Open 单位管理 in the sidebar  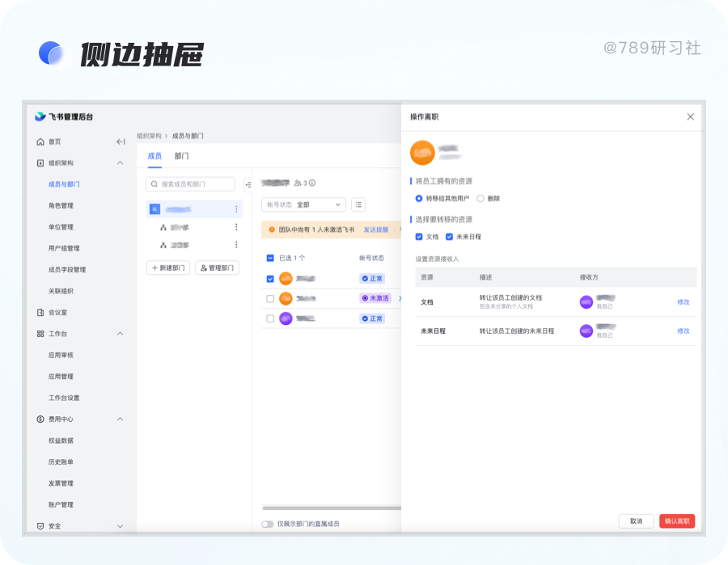61,227
